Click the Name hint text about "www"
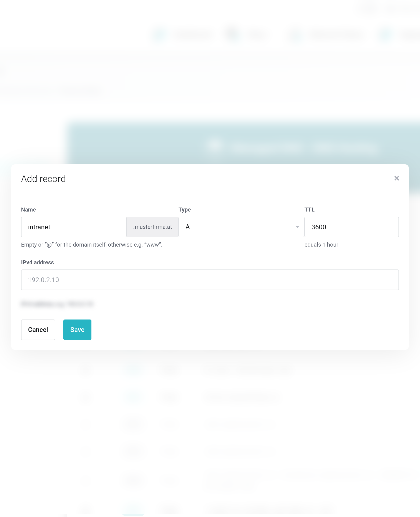 click(92, 245)
